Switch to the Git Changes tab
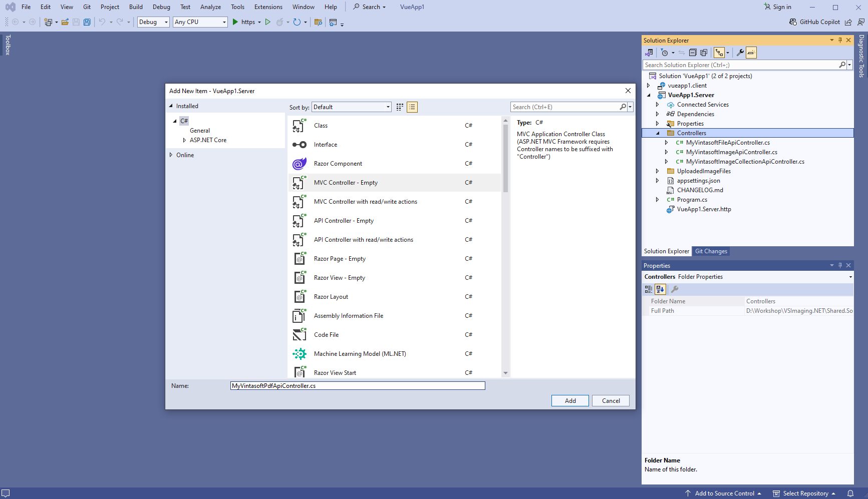 (711, 251)
